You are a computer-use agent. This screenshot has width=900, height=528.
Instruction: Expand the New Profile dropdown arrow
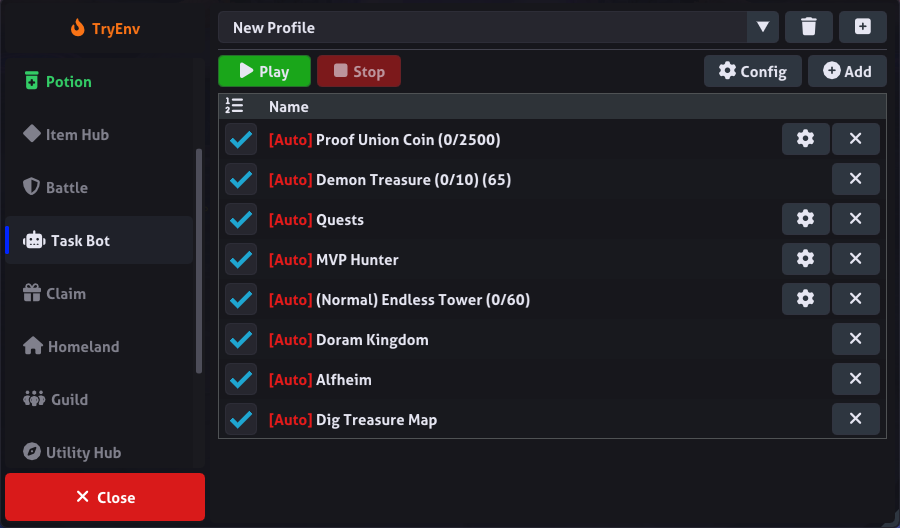[x=762, y=27]
